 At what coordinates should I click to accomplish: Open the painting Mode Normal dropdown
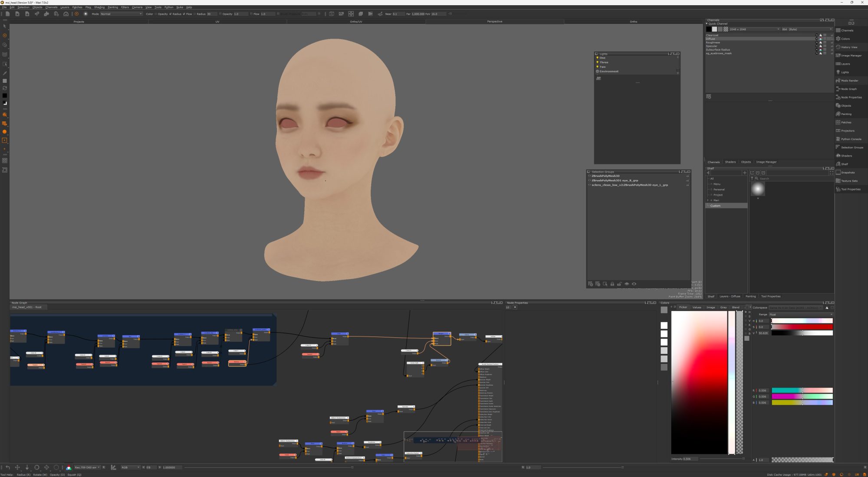tap(121, 14)
